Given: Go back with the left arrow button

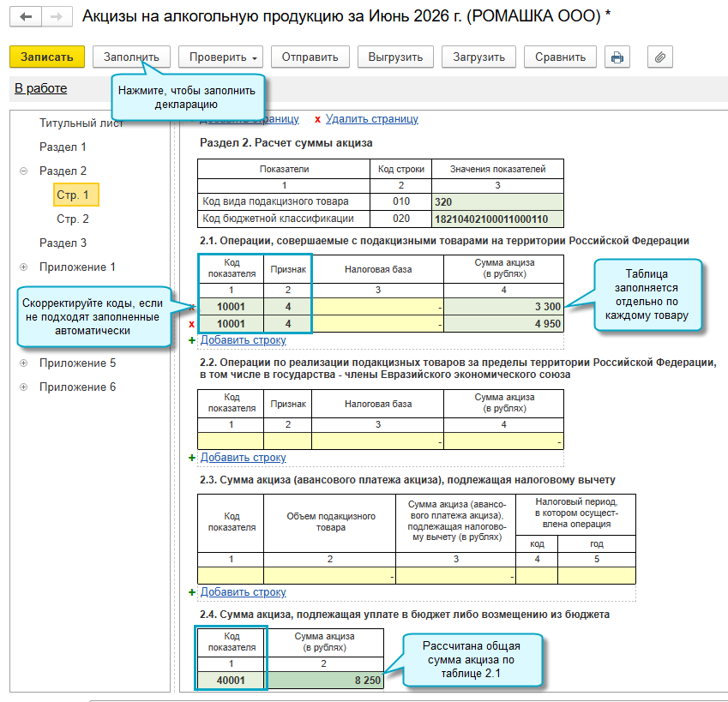Looking at the screenshot, I should coord(26,17).
